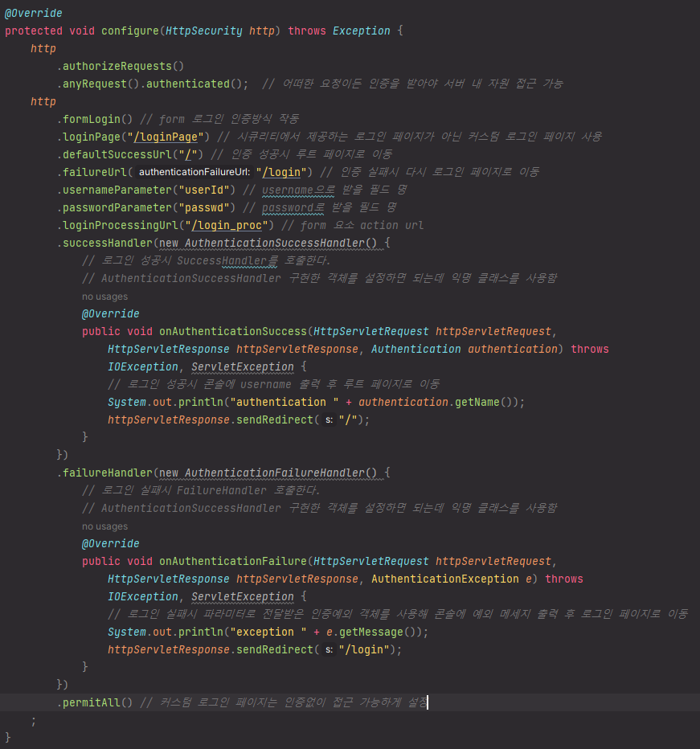700x749 pixels.
Task: Click the "authentication " string literal
Action: (x=285, y=402)
